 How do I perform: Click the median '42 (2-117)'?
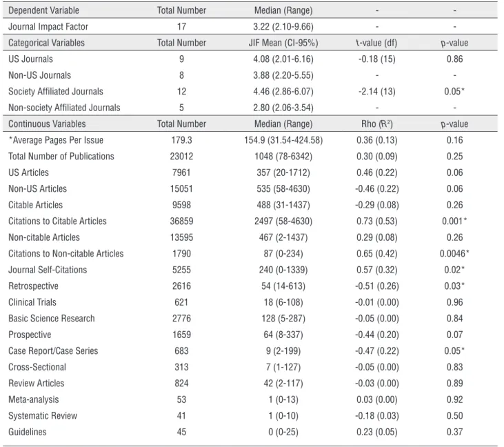click(283, 384)
